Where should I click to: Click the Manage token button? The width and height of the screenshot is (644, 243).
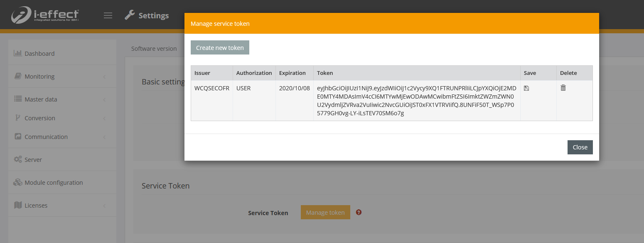(x=325, y=212)
